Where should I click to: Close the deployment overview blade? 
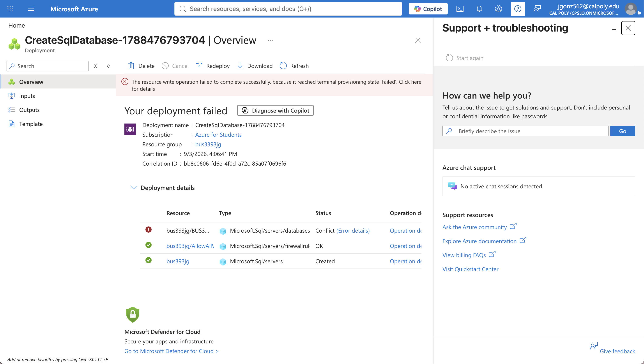coord(418,40)
